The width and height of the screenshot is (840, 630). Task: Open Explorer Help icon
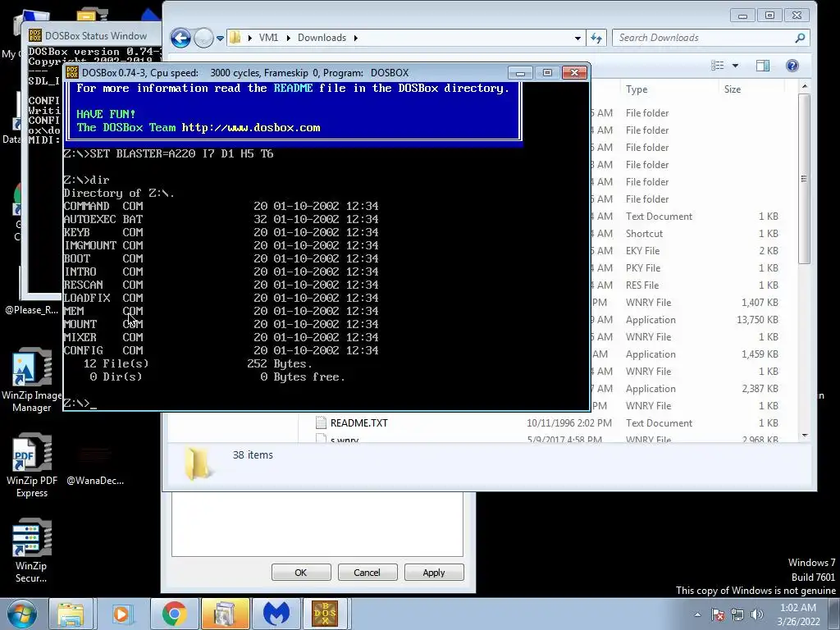[792, 66]
